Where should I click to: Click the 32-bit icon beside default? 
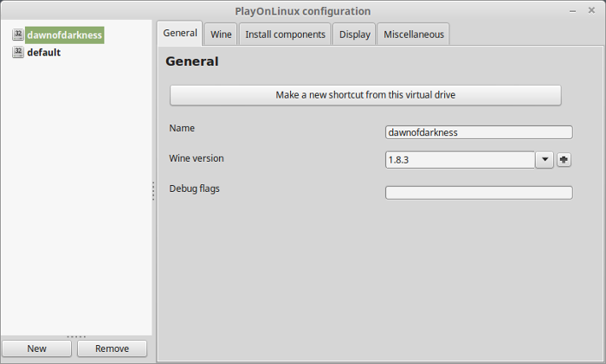click(x=18, y=52)
